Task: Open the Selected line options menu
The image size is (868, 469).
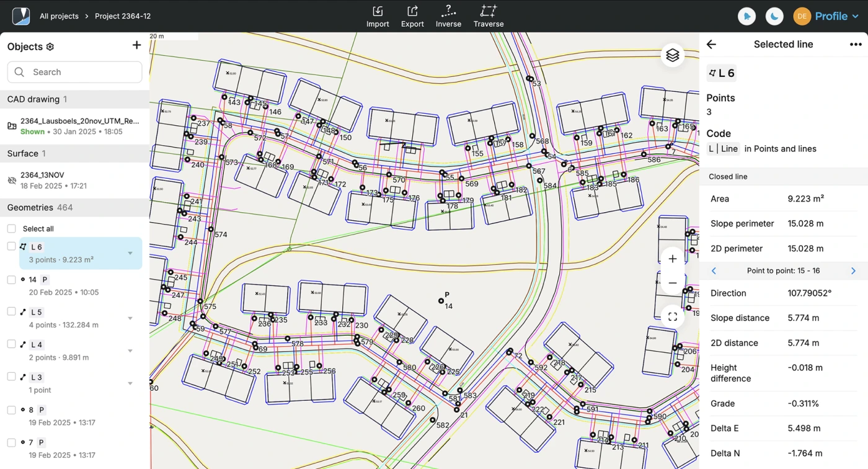Action: pos(856,44)
